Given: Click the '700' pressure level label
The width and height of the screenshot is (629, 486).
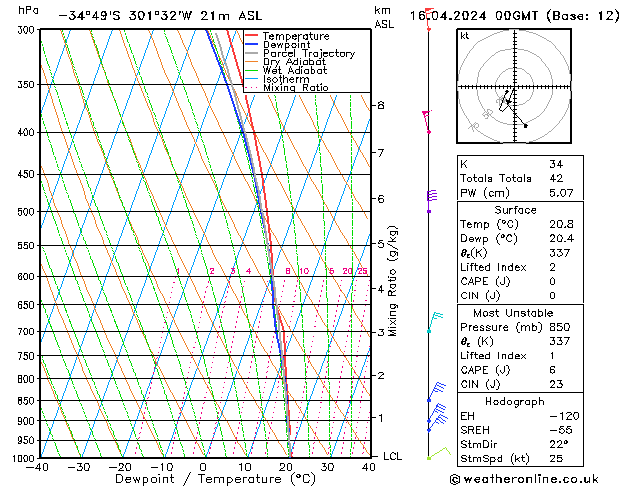Looking at the screenshot, I should [28, 332].
